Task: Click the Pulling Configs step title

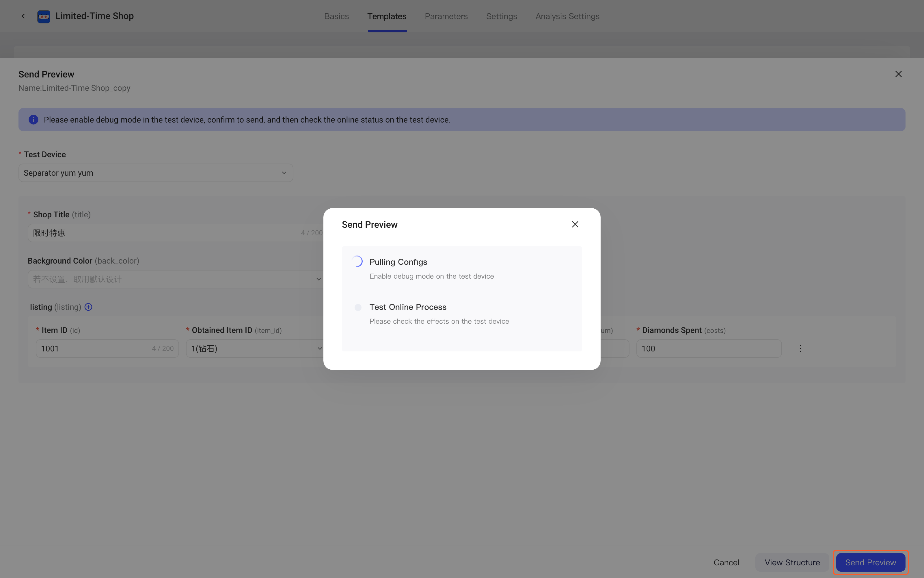Action: (398, 262)
